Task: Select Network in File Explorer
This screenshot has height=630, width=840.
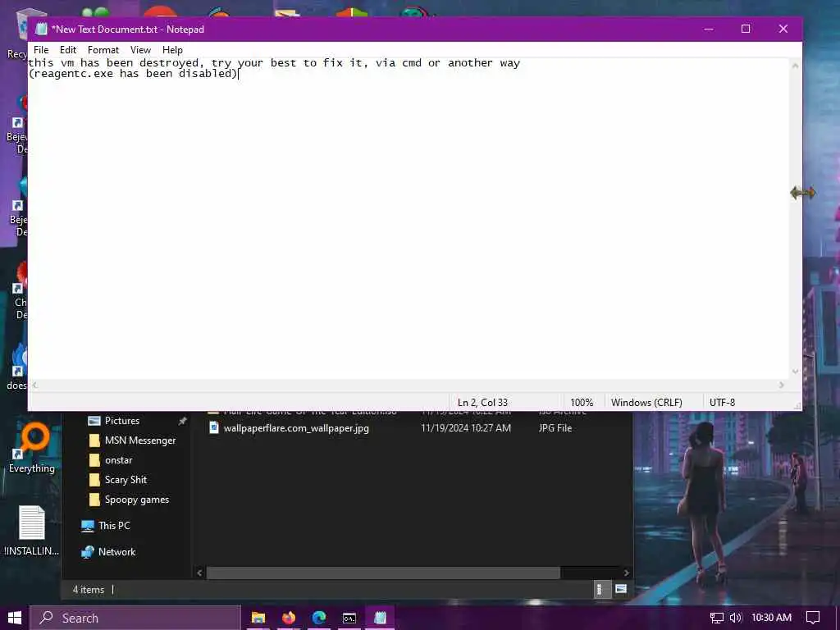Action: (x=116, y=552)
